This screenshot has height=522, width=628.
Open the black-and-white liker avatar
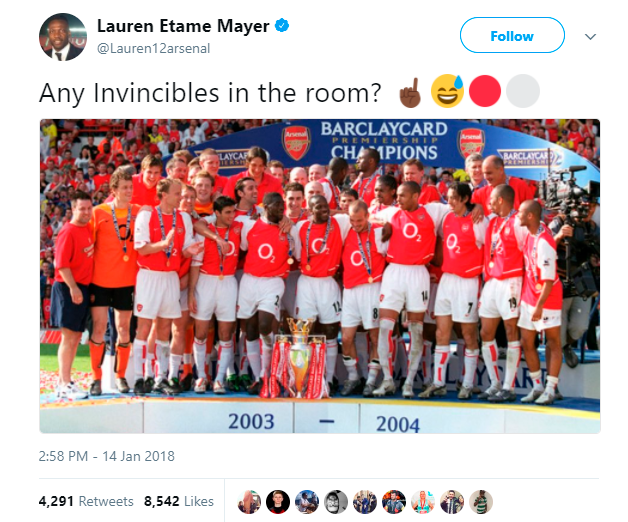[336, 502]
